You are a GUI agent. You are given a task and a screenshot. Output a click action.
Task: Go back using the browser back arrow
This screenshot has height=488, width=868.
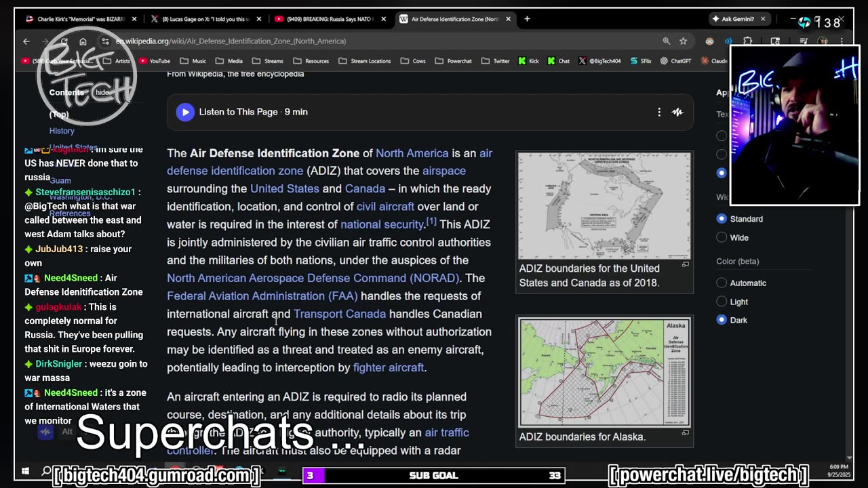click(x=26, y=41)
